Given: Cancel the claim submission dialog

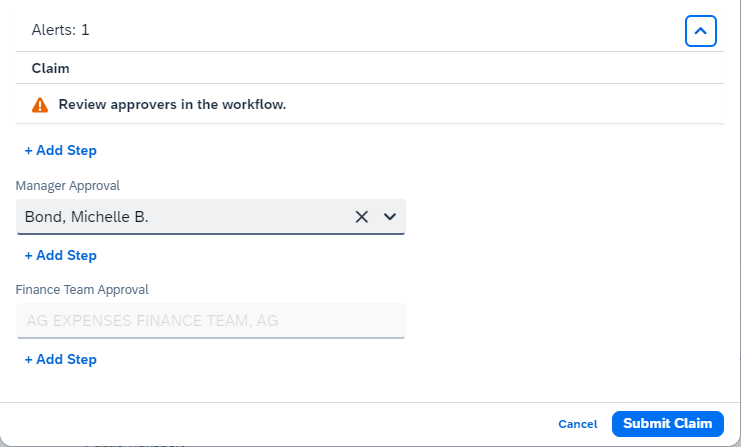Looking at the screenshot, I should pos(578,424).
